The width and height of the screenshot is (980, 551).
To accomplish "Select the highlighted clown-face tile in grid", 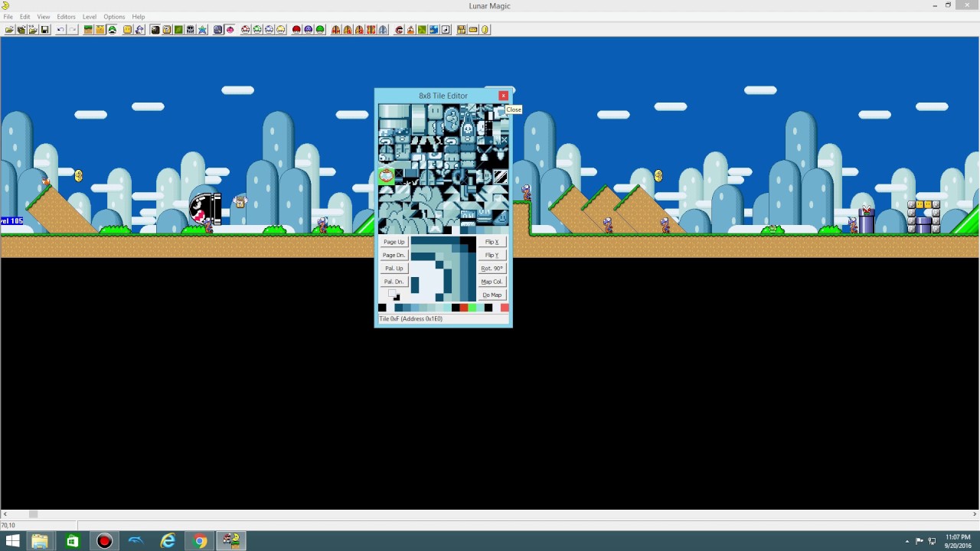I will pos(386,176).
